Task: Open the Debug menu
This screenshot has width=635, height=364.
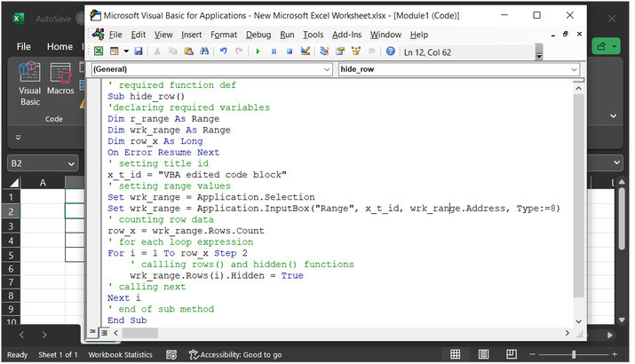Action: click(258, 35)
